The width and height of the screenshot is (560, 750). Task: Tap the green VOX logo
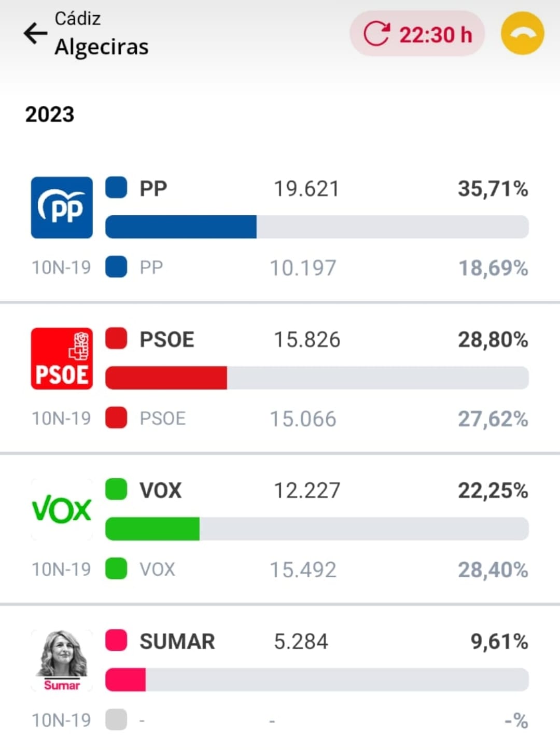point(62,509)
